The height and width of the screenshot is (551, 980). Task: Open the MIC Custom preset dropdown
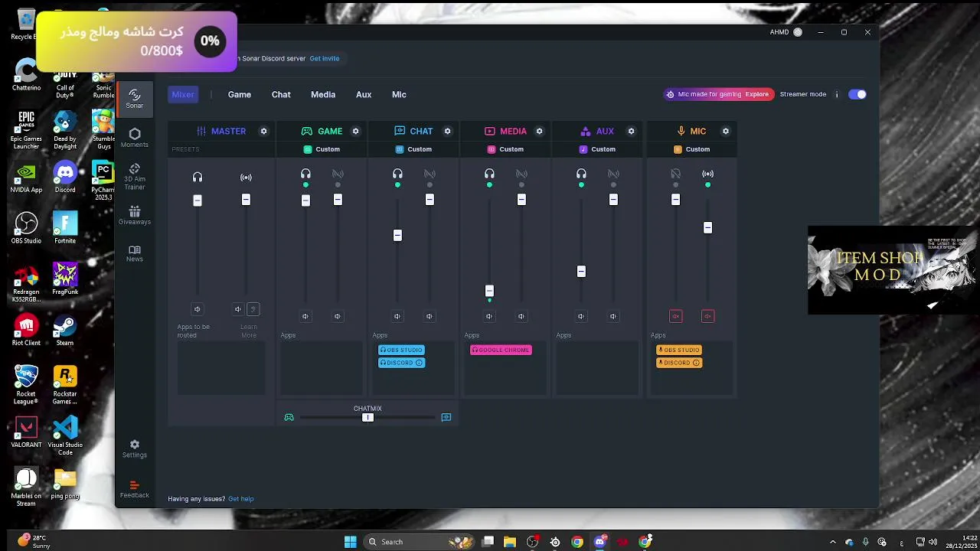coord(691,149)
